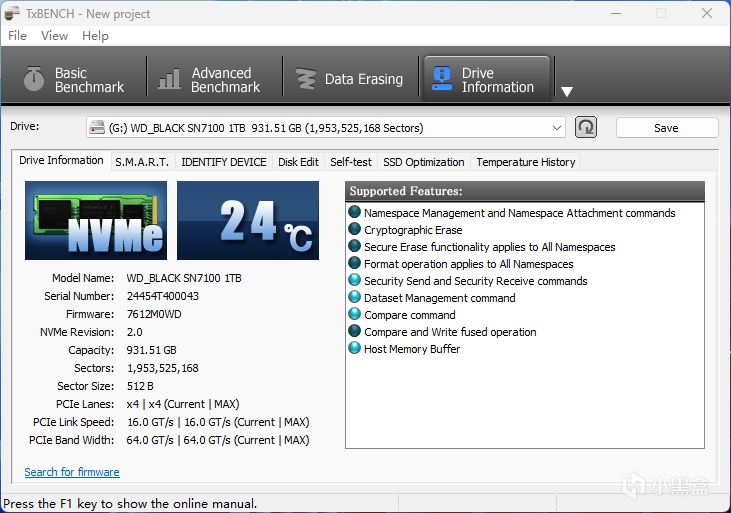Click the refresh drive list button
This screenshot has height=513, width=731.
click(586, 127)
